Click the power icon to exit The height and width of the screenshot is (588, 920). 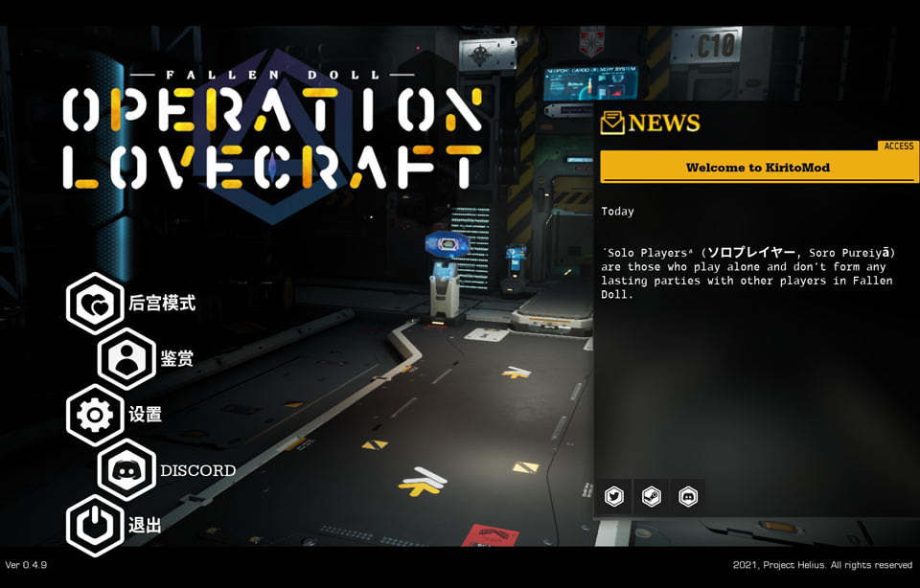point(95,525)
